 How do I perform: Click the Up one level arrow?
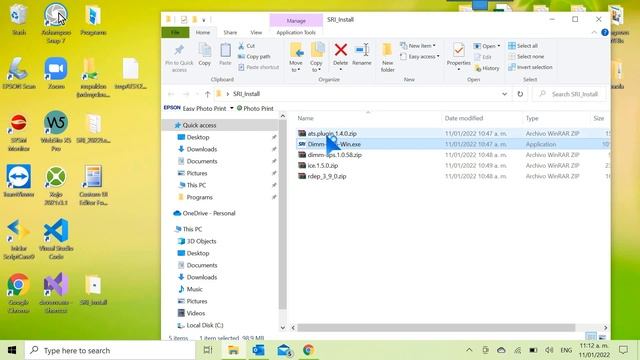point(207,94)
